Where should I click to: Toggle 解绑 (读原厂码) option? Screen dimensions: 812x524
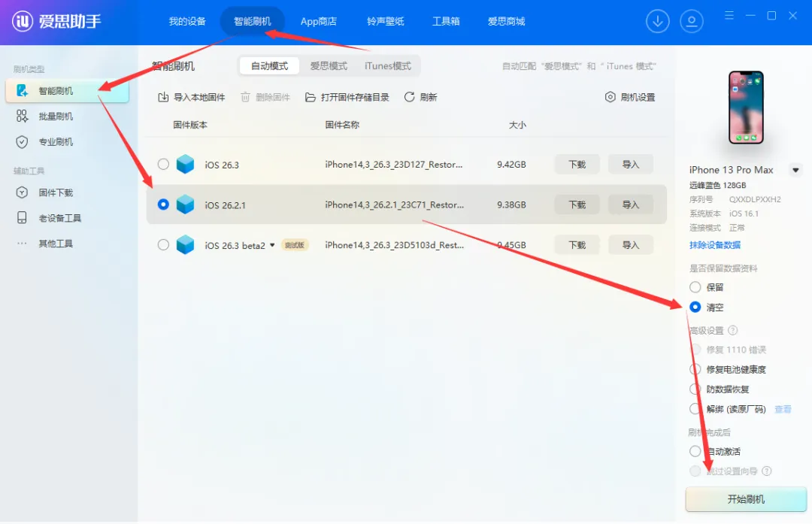pyautogui.click(x=695, y=409)
